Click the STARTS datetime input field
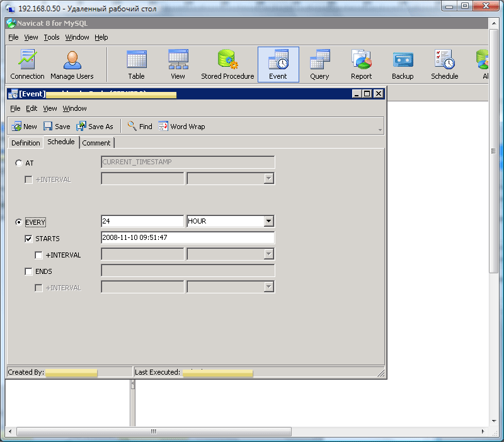This screenshot has width=504, height=442. pyautogui.click(x=187, y=238)
